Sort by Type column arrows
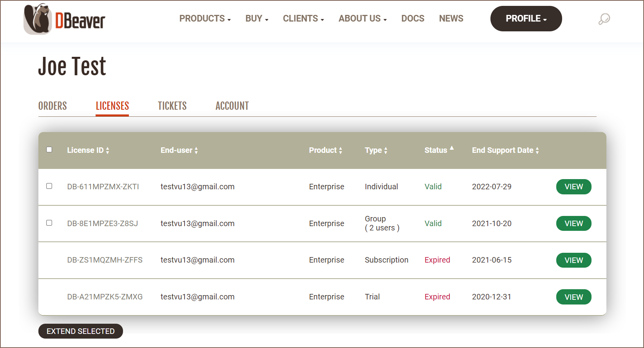The width and height of the screenshot is (644, 348). pyautogui.click(x=385, y=150)
